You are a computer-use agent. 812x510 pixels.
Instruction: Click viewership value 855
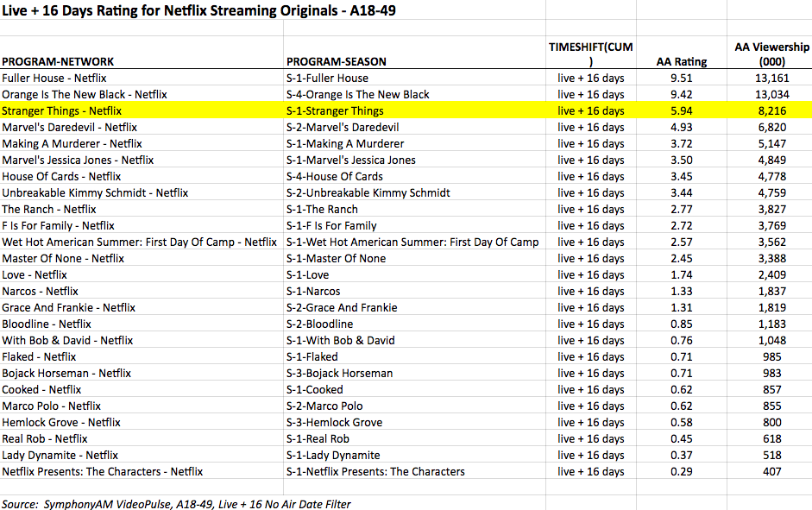point(771,406)
